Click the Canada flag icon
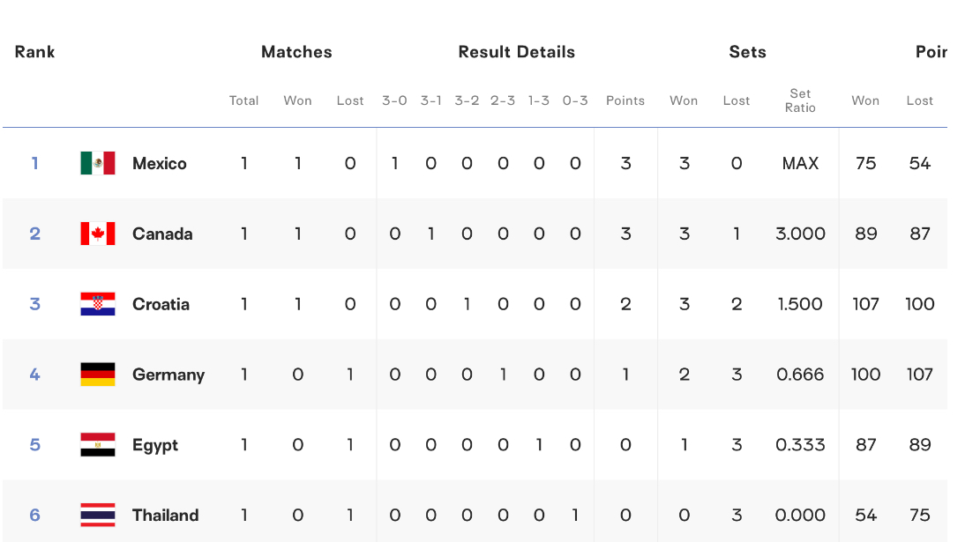The height and width of the screenshot is (542, 980). [98, 234]
